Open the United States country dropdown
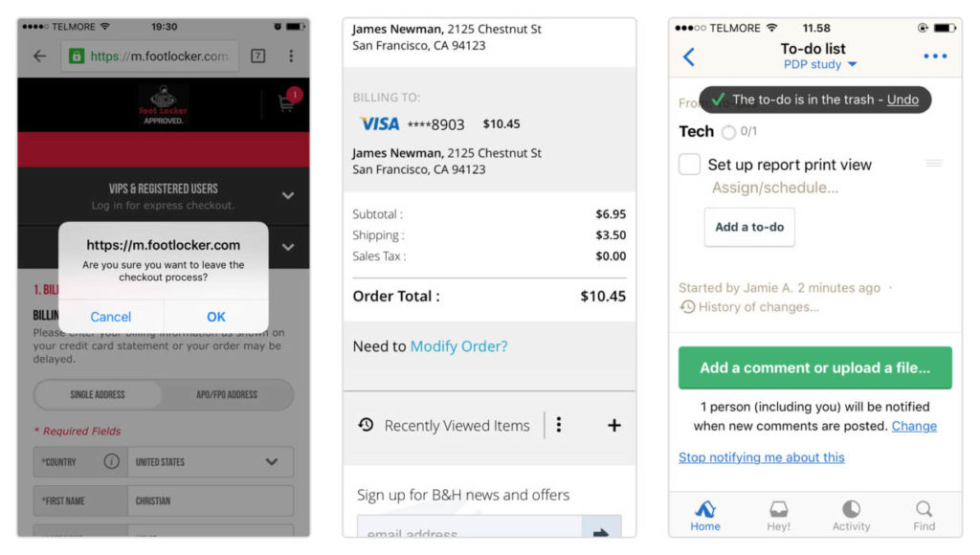Viewport: 980px width, 555px height. point(211,461)
